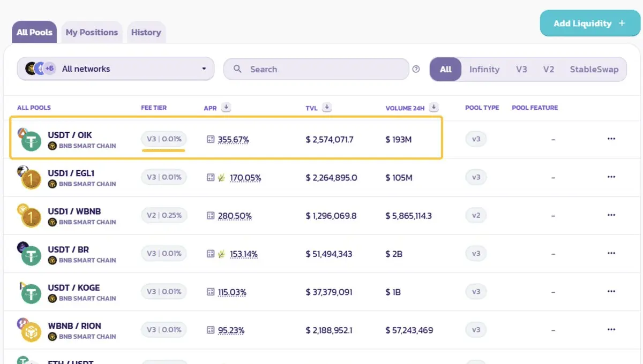Open the three-dot menu for USDT / OIK
The image size is (643, 364).
pyautogui.click(x=611, y=139)
